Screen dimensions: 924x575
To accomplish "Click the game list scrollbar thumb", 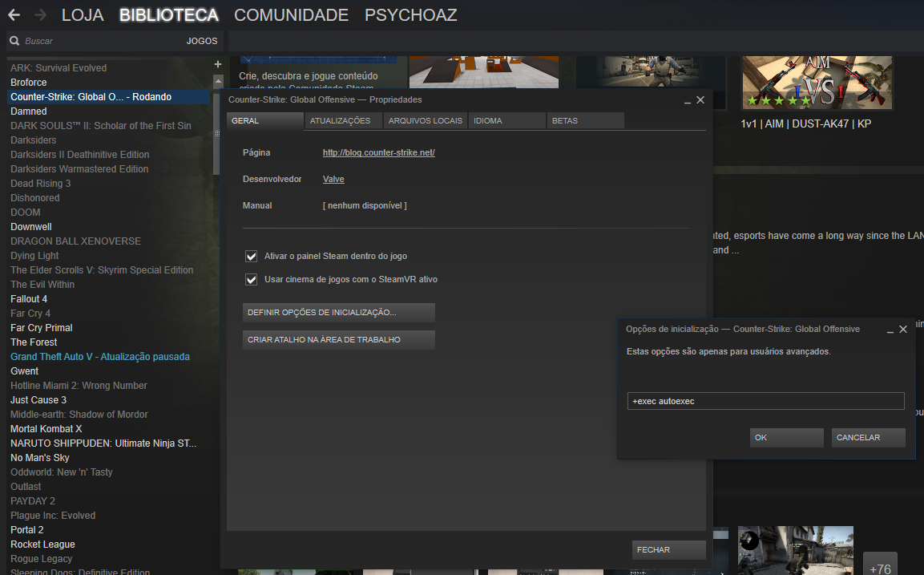I will point(216,132).
